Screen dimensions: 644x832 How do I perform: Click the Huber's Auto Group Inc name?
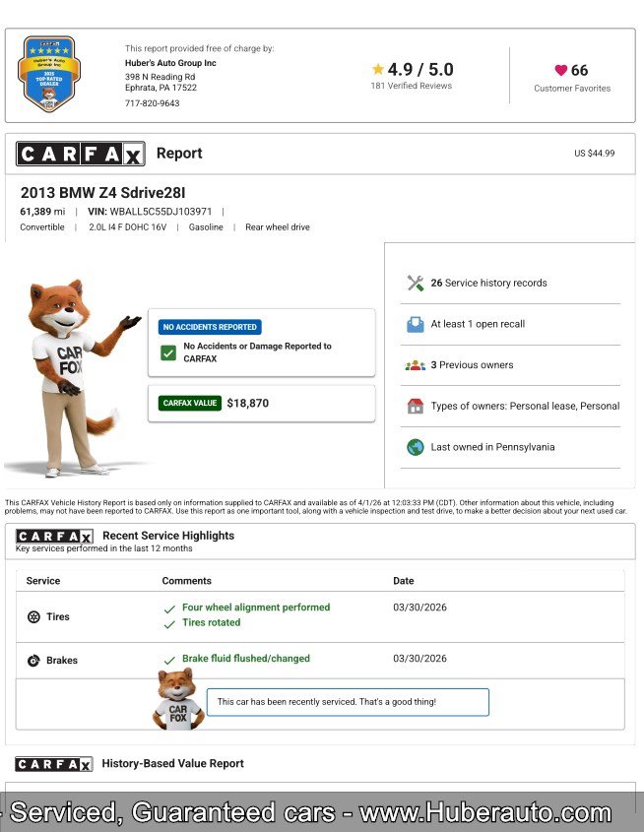point(170,63)
